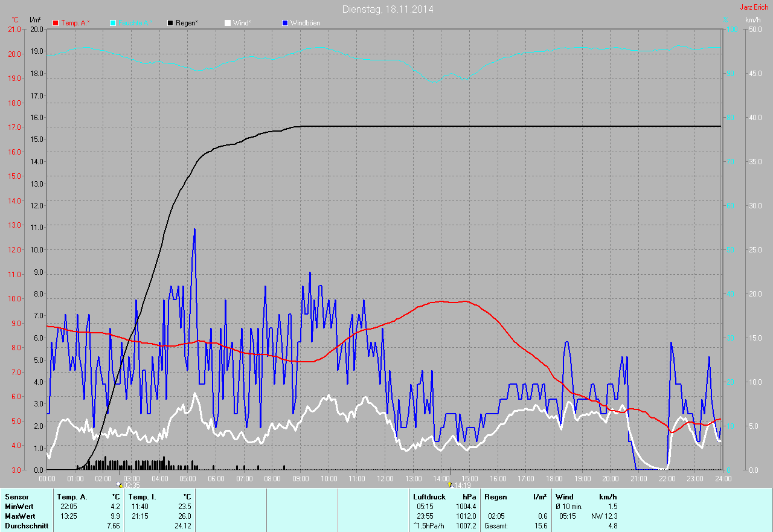773x532 pixels.
Task: Click the Temp. I. maximum time '21:15'
Action: [140, 516]
